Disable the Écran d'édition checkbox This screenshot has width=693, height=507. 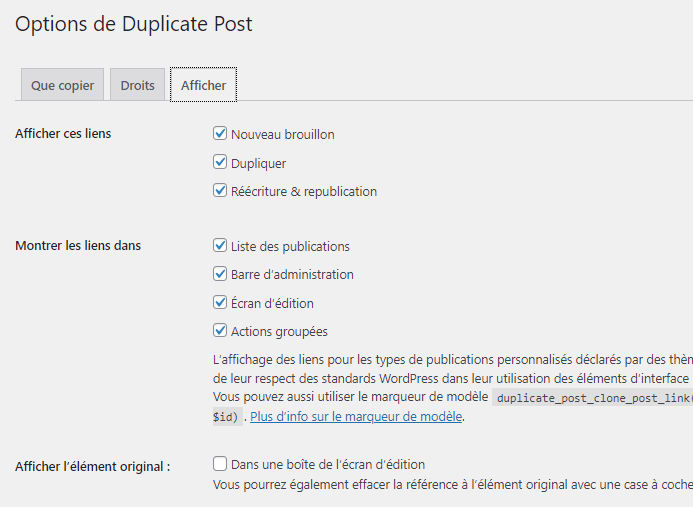pos(220,303)
